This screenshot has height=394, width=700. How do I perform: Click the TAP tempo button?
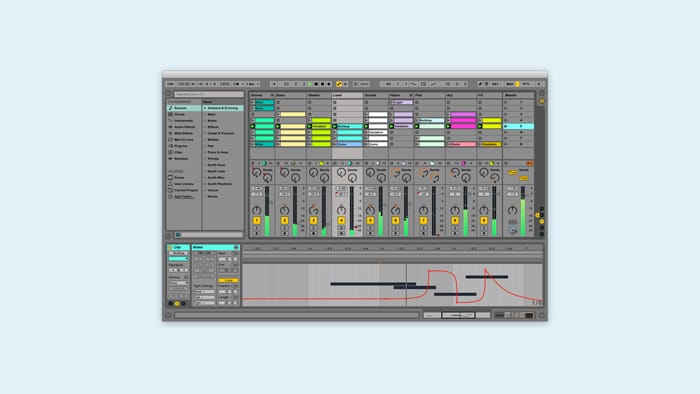(x=171, y=84)
